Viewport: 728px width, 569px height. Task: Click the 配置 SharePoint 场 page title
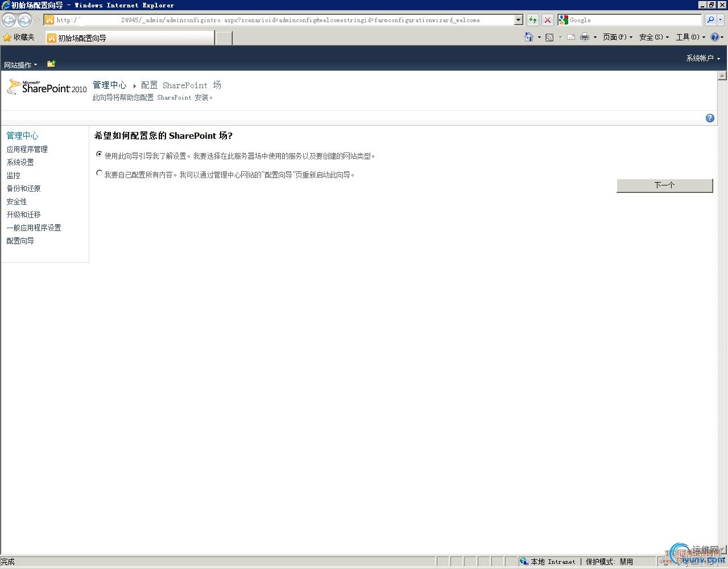coord(181,85)
